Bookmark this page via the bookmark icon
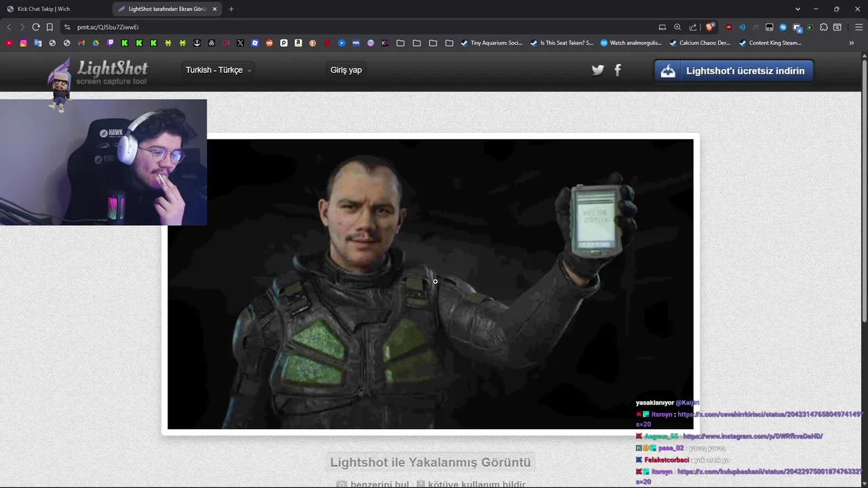This screenshot has height=488, width=868. [x=50, y=27]
